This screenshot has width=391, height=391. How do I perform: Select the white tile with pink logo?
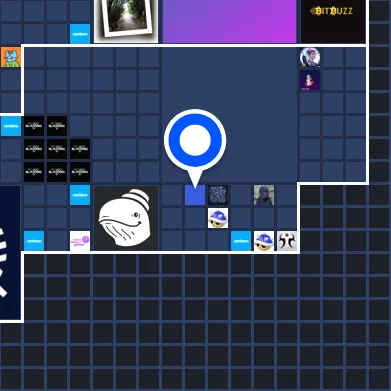coord(80,241)
